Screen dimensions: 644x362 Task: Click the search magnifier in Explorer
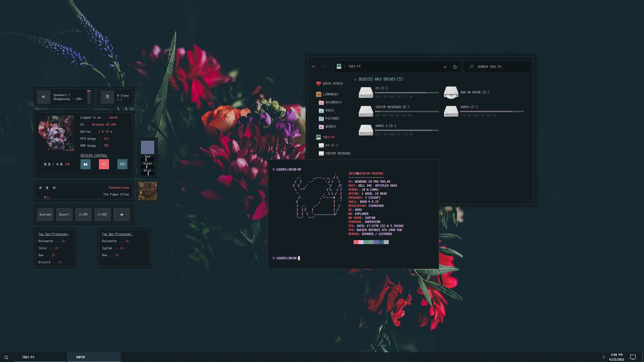click(471, 67)
